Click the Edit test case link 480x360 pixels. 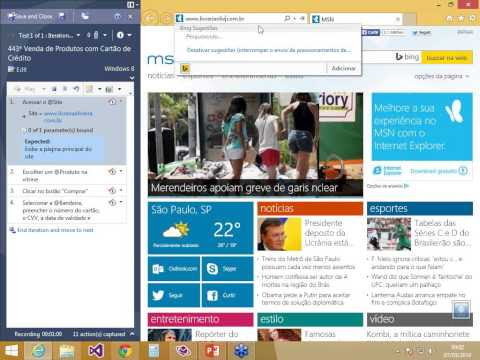tap(18, 69)
